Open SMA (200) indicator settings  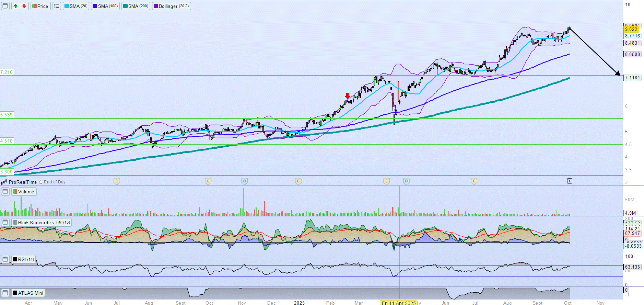pos(136,6)
